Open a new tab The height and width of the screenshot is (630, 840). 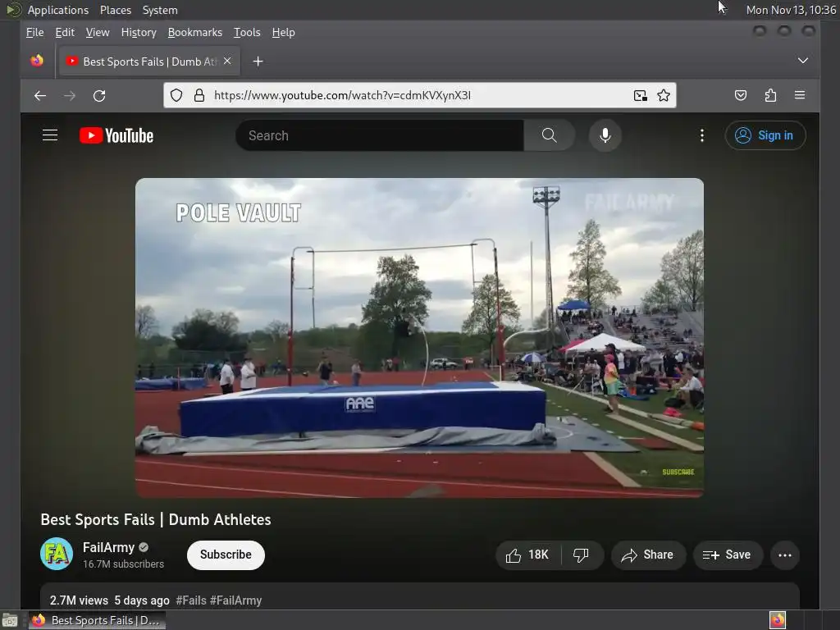258,62
